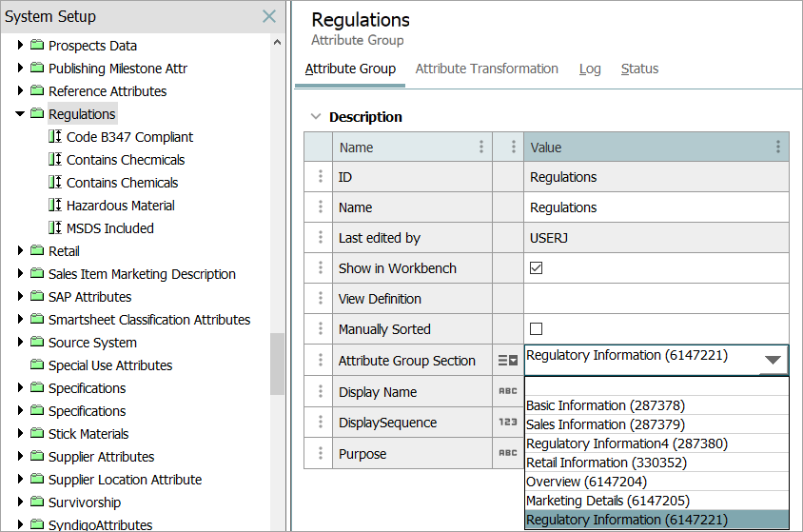The height and width of the screenshot is (532, 803).
Task: Open the Log tab
Action: [590, 69]
